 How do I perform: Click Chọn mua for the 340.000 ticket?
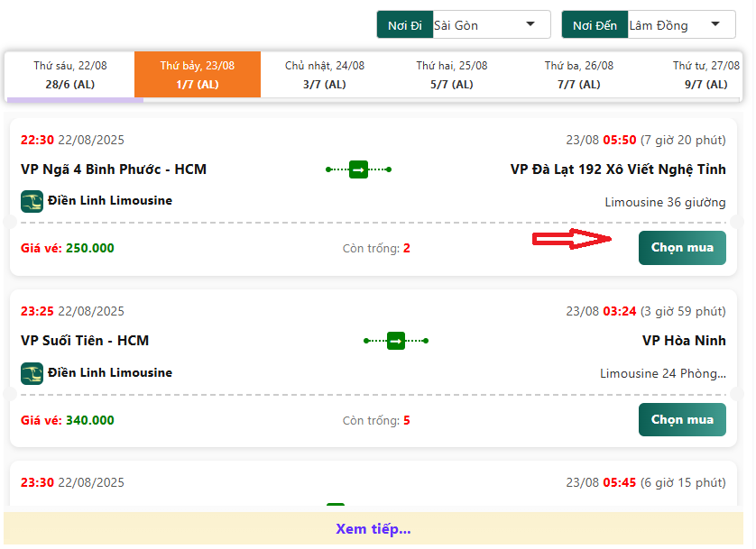coord(682,419)
